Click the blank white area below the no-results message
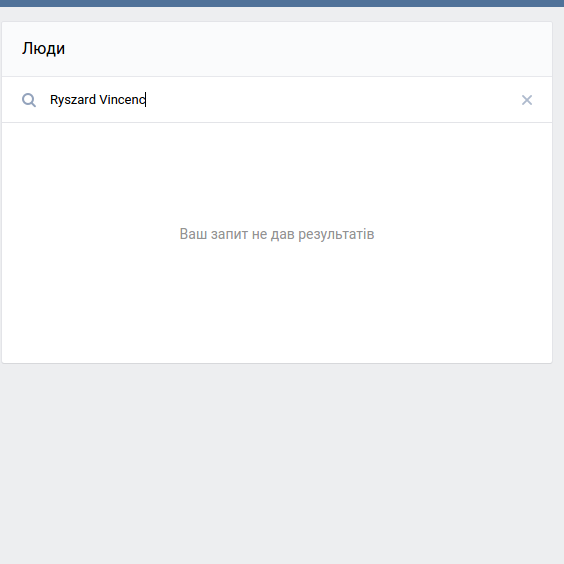 (277, 302)
